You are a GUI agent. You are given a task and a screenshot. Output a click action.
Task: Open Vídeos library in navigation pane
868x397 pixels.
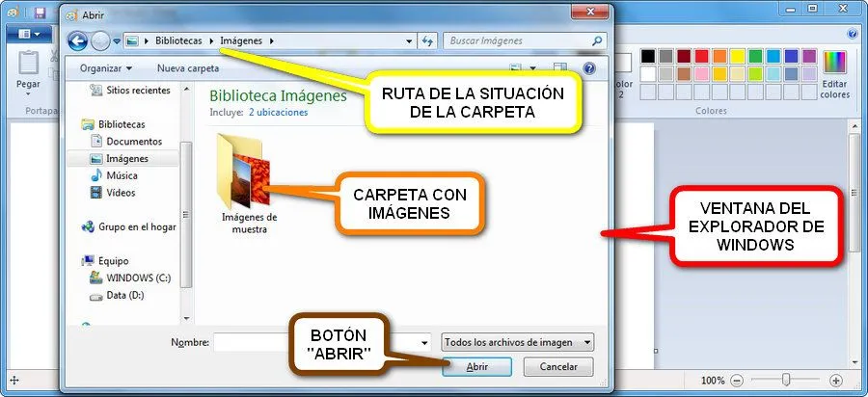pos(113,193)
